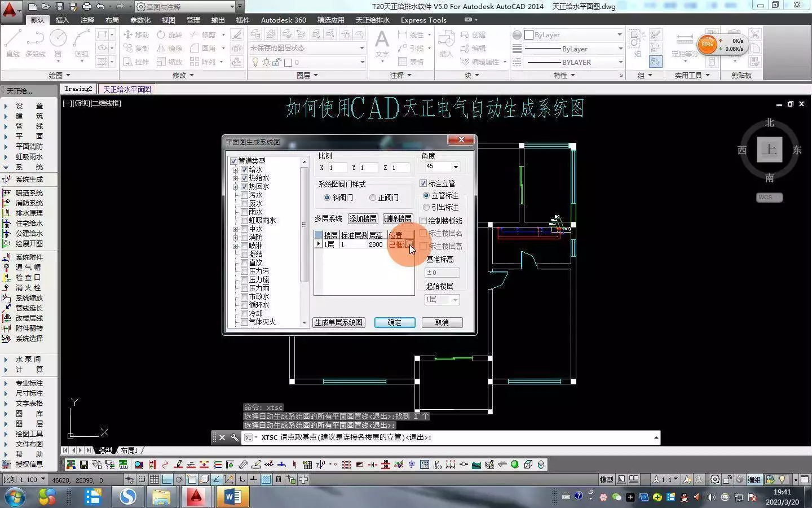This screenshot has width=812, height=508.
Task: Select the 住宅给水 tool
Action: pos(29,224)
